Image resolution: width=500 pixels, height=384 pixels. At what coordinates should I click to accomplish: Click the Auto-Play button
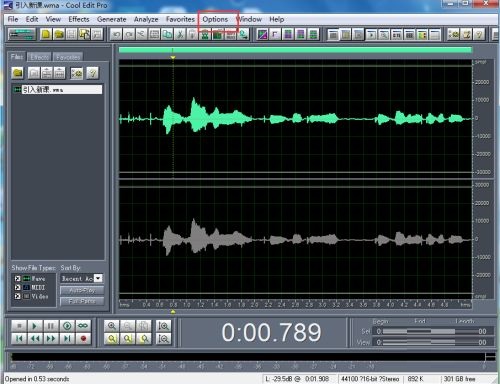[82, 290]
